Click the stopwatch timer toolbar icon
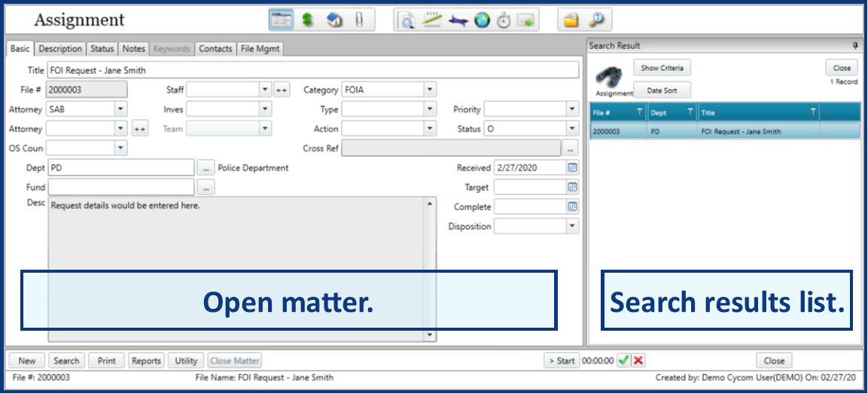868x394 pixels. coord(503,21)
